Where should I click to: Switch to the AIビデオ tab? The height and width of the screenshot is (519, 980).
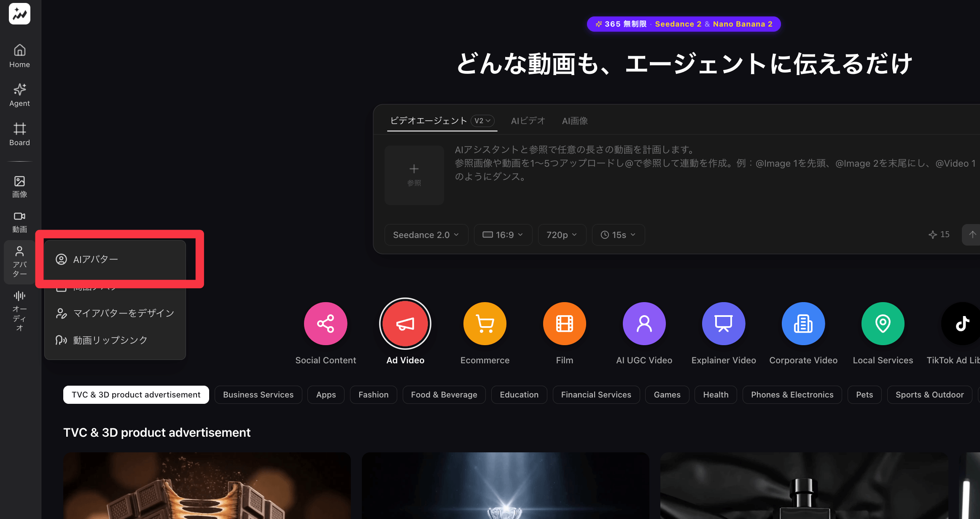coord(528,121)
